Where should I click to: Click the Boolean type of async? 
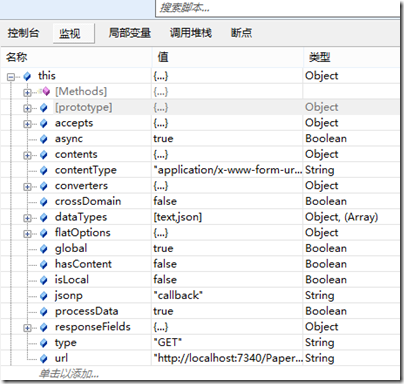coord(326,139)
